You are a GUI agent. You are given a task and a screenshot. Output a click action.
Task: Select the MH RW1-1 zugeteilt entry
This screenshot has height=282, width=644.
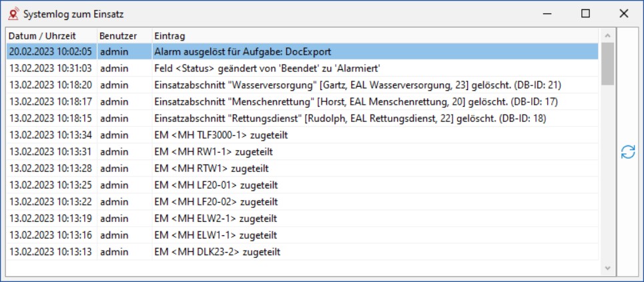click(x=302, y=152)
